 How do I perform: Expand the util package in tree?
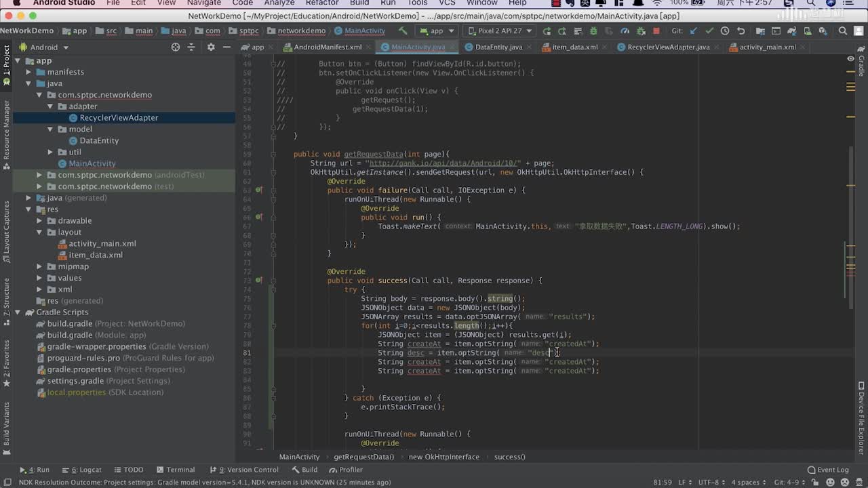tap(50, 152)
